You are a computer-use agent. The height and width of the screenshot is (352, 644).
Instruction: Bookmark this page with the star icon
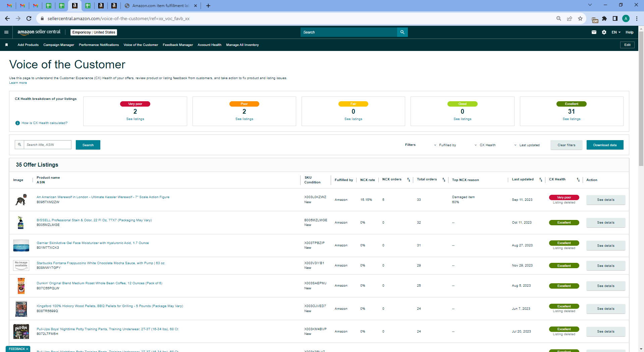(580, 18)
